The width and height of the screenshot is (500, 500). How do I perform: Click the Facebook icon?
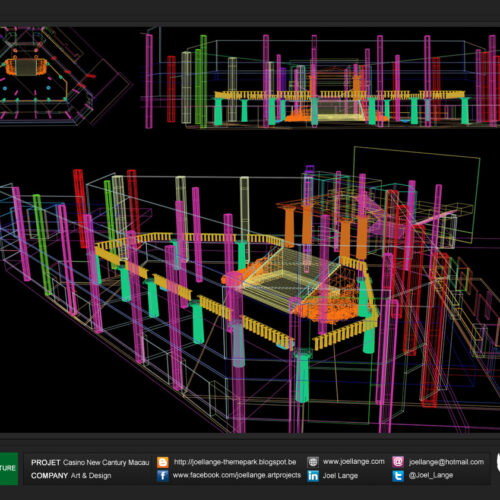click(163, 476)
